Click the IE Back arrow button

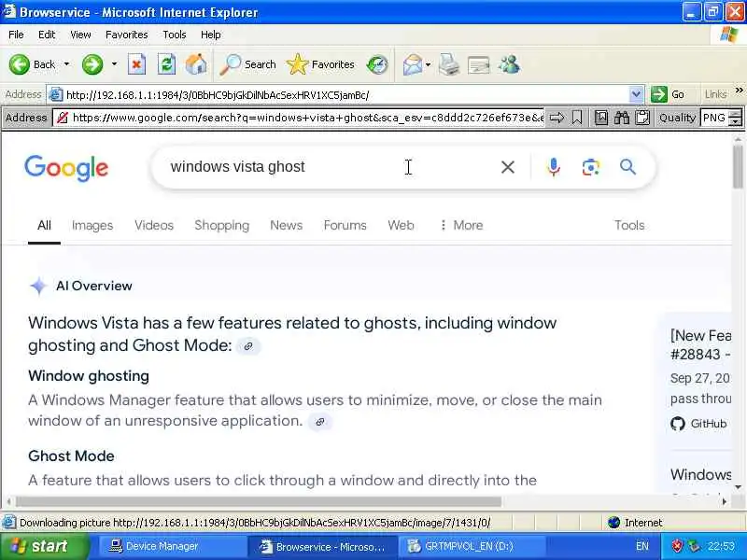coord(20,64)
